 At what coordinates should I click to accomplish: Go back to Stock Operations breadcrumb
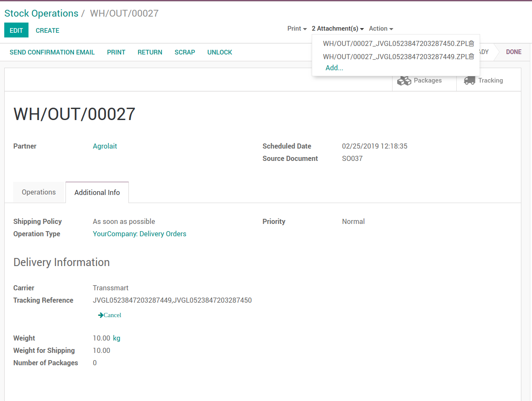pos(41,13)
